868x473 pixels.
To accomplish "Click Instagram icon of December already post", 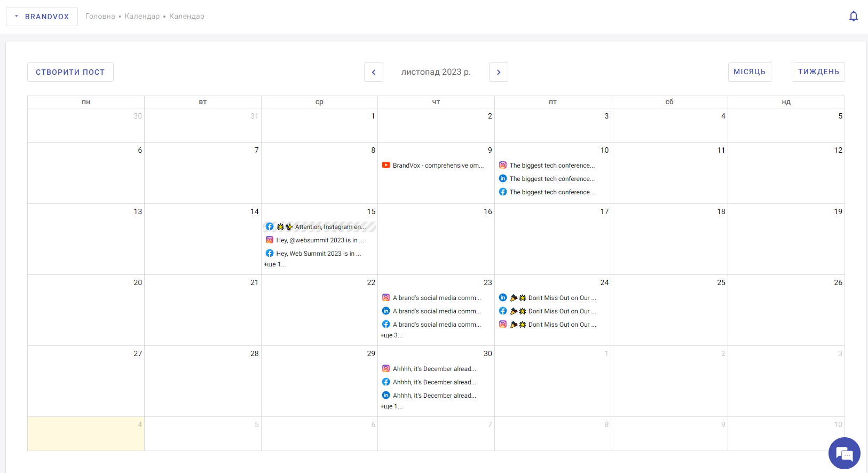I will 386,369.
